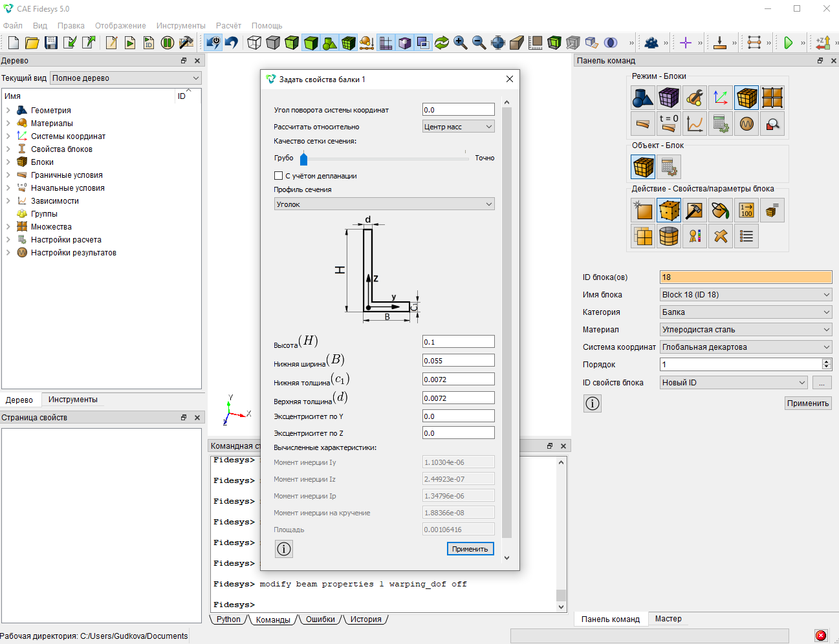Switch to Инструменты tab under tree

(73, 400)
